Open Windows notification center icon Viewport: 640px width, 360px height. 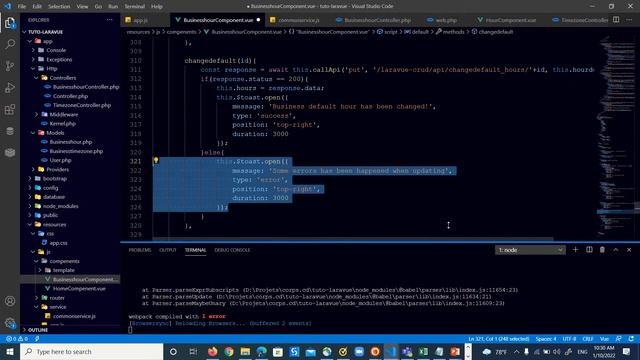tap(627, 351)
